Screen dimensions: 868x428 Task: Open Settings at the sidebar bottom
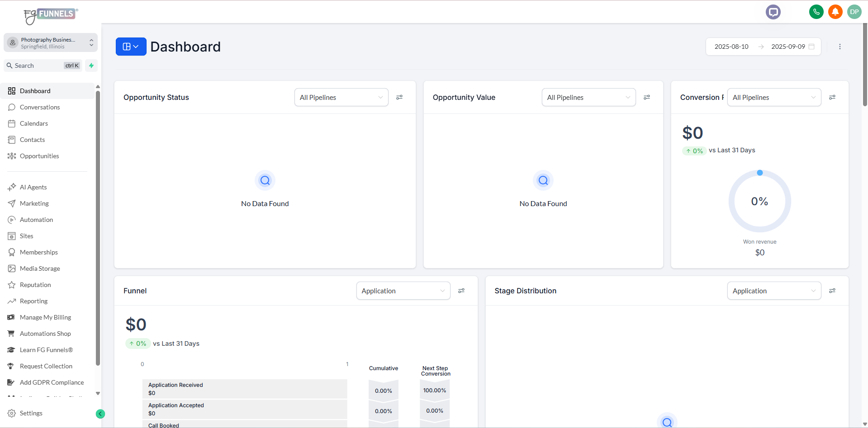31,413
